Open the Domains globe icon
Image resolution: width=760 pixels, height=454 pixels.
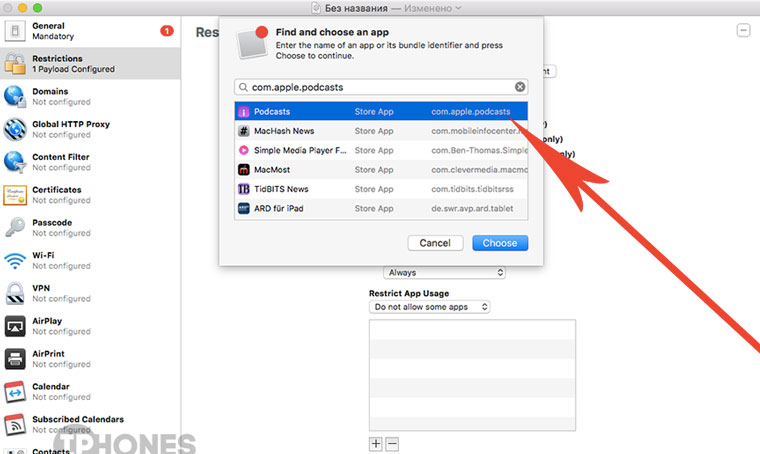tap(15, 96)
